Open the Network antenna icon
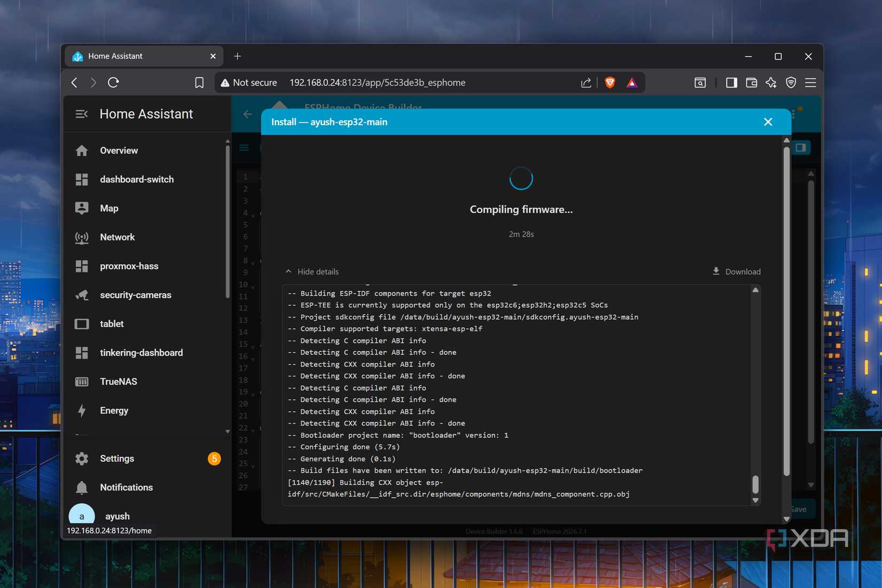882x588 pixels. coord(82,237)
